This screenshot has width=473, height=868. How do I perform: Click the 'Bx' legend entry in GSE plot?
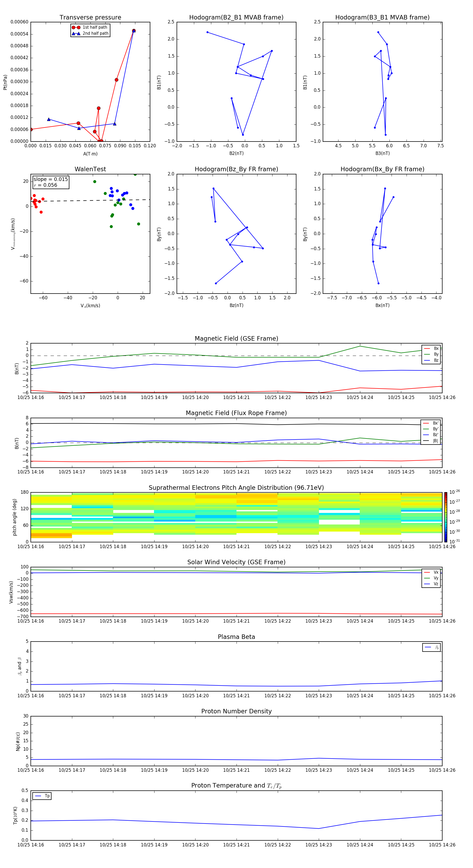pos(431,349)
